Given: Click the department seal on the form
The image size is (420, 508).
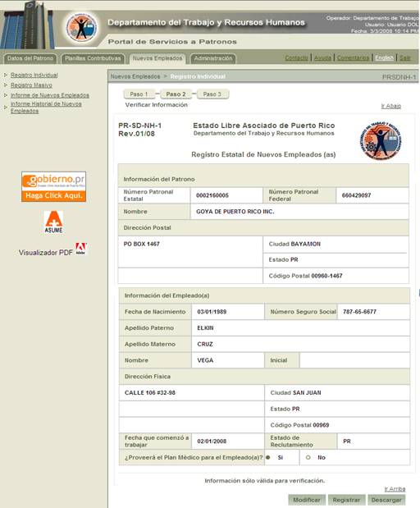Looking at the screenshot, I should pyautogui.click(x=380, y=140).
